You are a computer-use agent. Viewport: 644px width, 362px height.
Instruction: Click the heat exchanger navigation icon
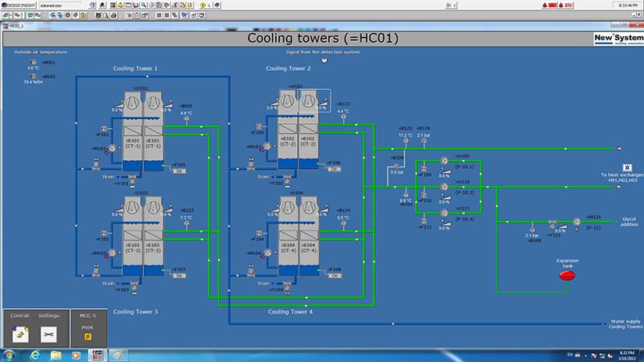point(627,167)
